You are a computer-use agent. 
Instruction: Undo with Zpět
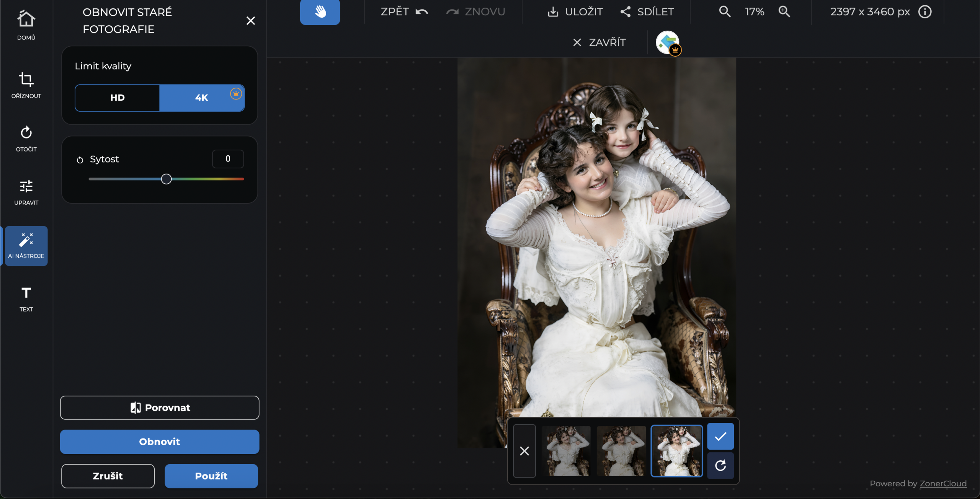404,12
